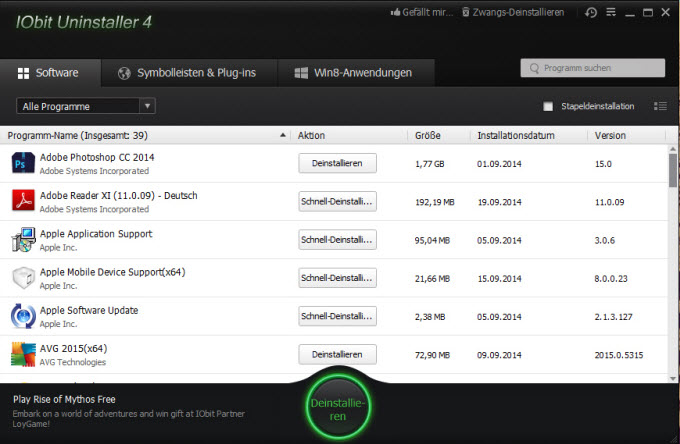Click the IObit Uninstaller 4 title logo
Screen dimensions: 680x444
[x=84, y=22]
